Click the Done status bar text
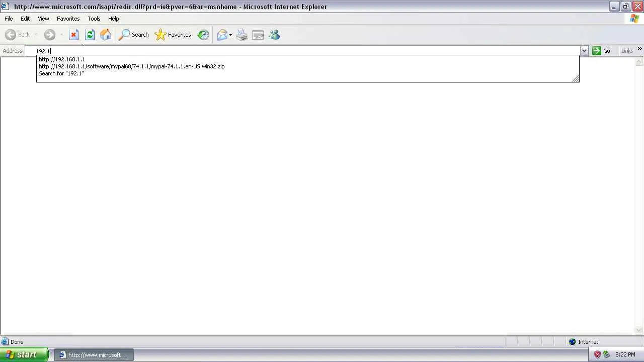644x362 pixels. (x=17, y=342)
